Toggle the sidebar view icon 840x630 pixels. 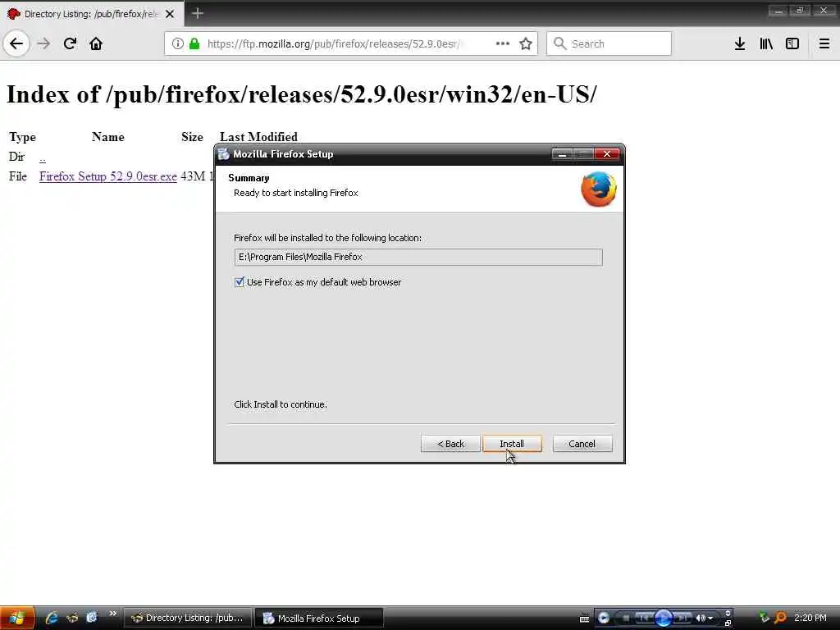[792, 43]
